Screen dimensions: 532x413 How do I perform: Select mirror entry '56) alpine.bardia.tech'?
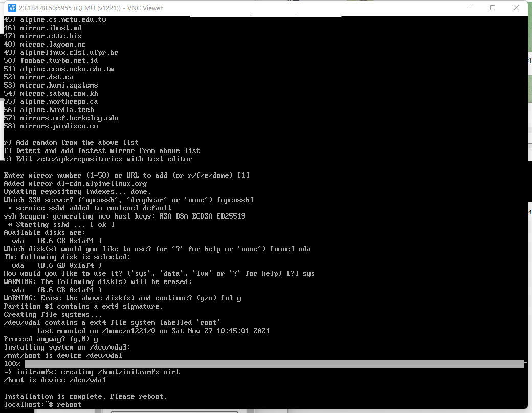[49, 110]
